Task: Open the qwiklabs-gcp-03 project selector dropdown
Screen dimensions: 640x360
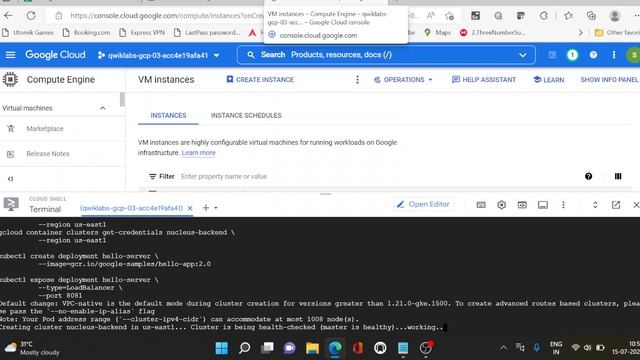Action: [x=158, y=55]
